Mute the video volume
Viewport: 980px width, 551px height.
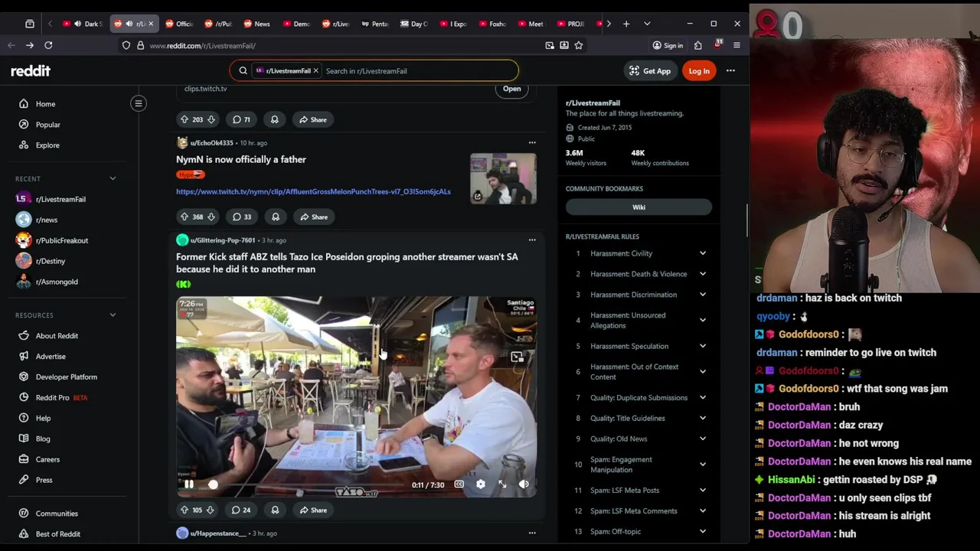(x=524, y=484)
